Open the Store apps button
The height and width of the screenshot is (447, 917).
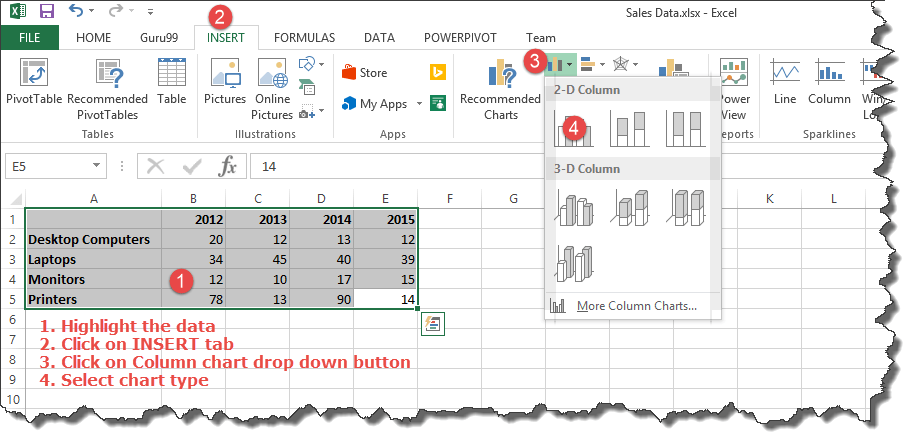click(364, 73)
